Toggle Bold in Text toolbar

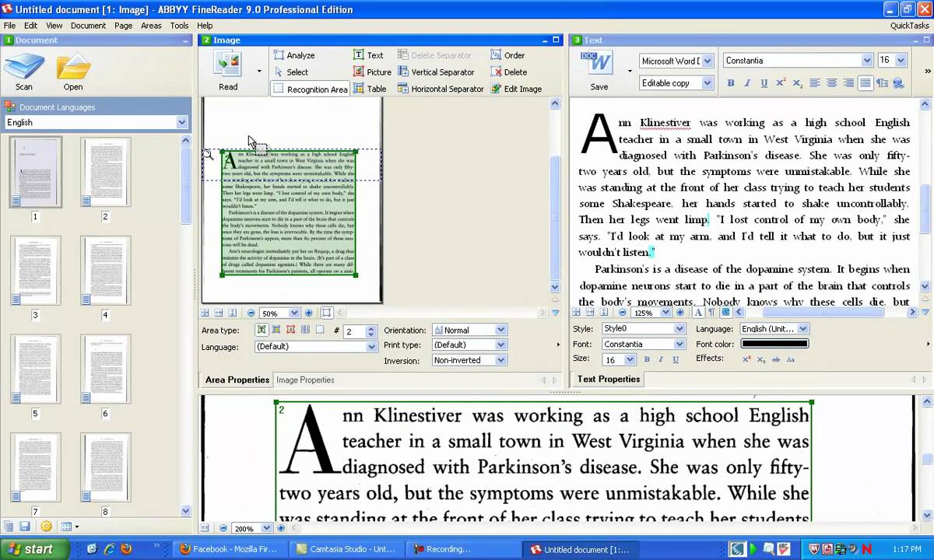(730, 83)
